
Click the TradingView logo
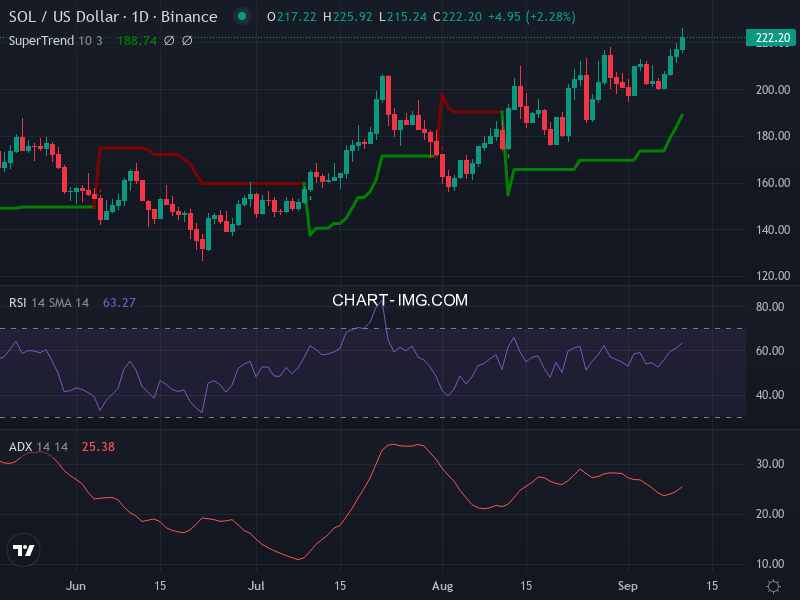pos(24,550)
